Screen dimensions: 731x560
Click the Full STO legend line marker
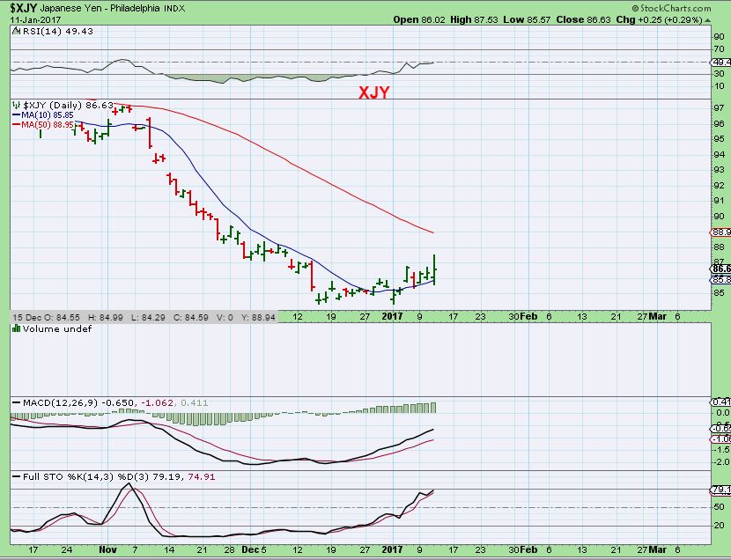(x=15, y=476)
